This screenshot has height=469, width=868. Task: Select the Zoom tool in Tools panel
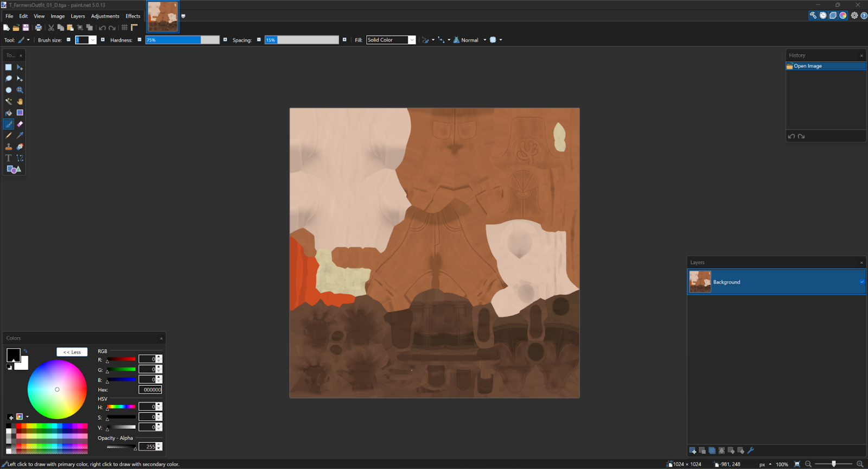click(20, 90)
